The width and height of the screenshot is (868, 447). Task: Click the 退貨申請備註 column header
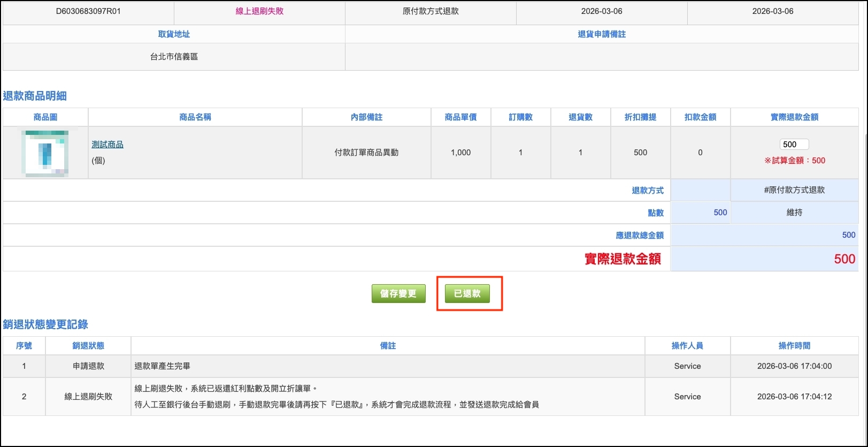pos(602,34)
